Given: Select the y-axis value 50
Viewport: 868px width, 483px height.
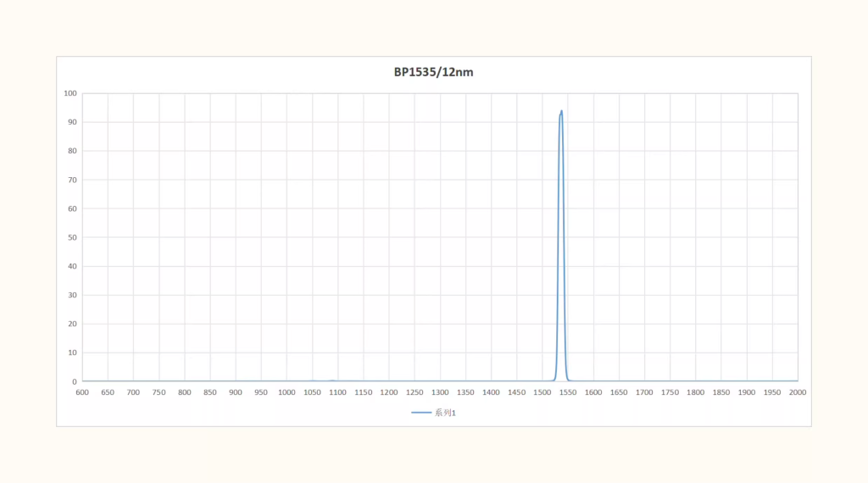Looking at the screenshot, I should point(72,237).
